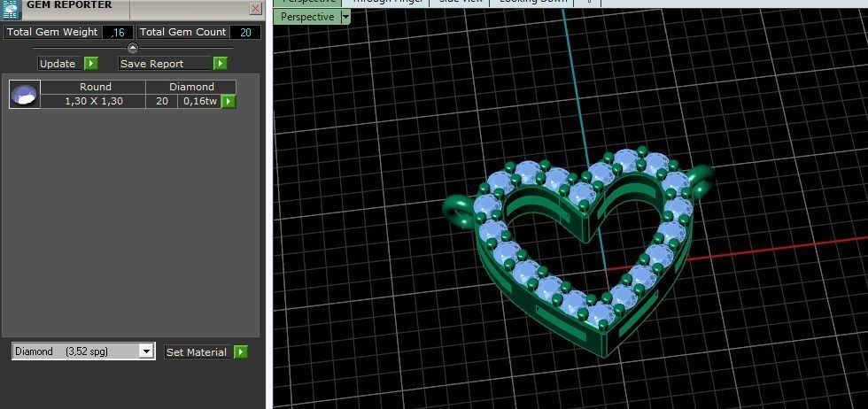Click the green arrow next to Update
The width and height of the screenshot is (868, 409).
pos(91,64)
